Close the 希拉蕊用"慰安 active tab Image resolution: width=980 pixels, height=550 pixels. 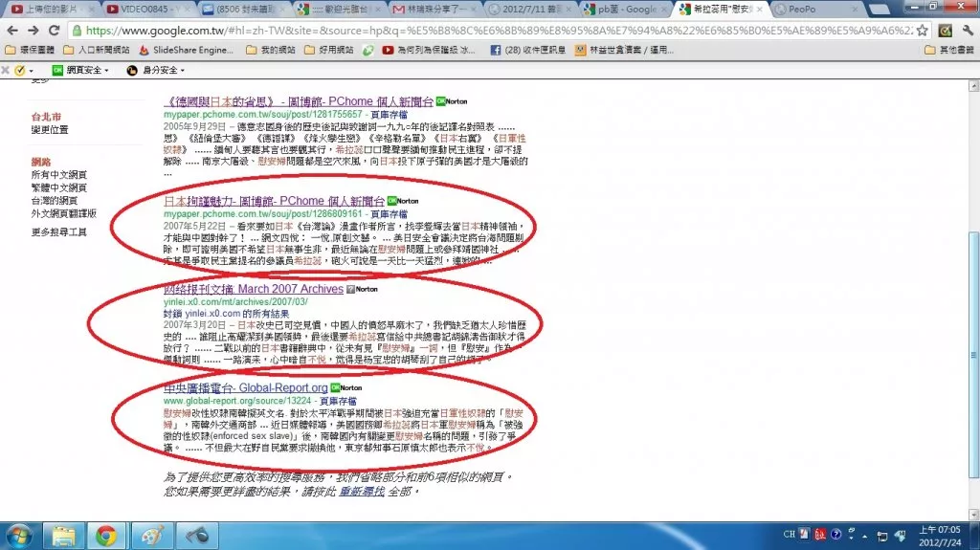(759, 10)
